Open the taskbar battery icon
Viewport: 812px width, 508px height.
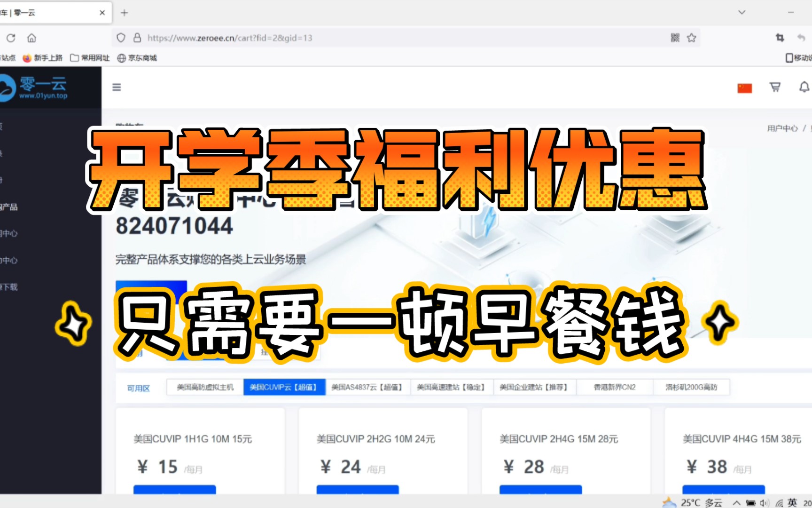[751, 503]
